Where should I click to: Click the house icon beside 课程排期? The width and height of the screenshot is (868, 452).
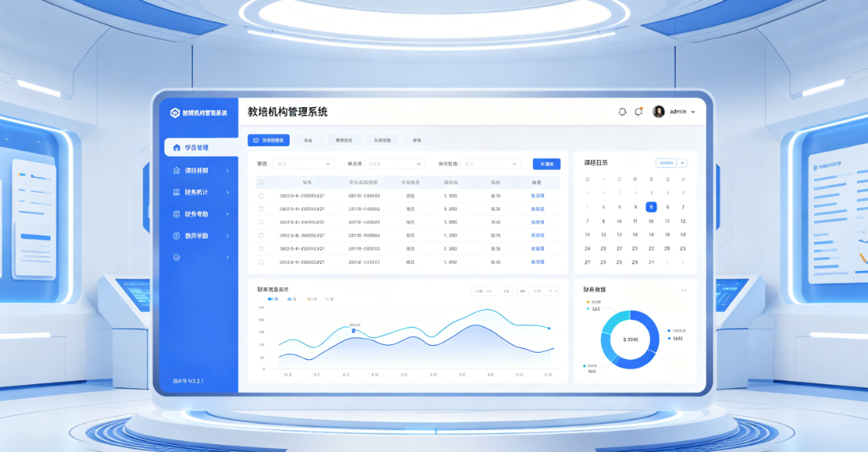tap(176, 171)
